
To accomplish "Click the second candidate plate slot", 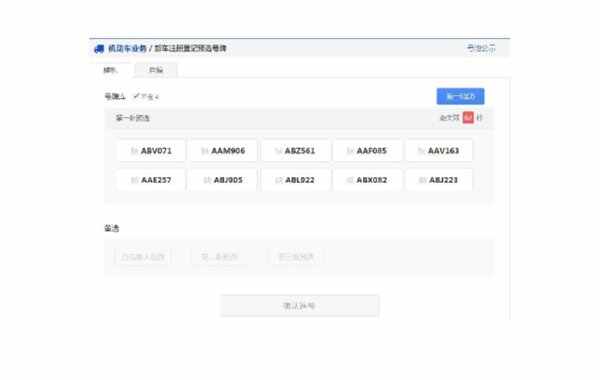I will 219,257.
